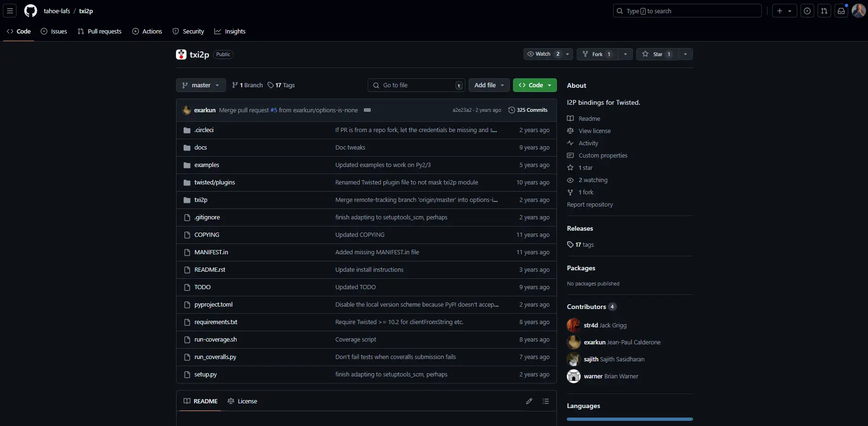
Task: Open View license in About sidebar
Action: coord(589,131)
